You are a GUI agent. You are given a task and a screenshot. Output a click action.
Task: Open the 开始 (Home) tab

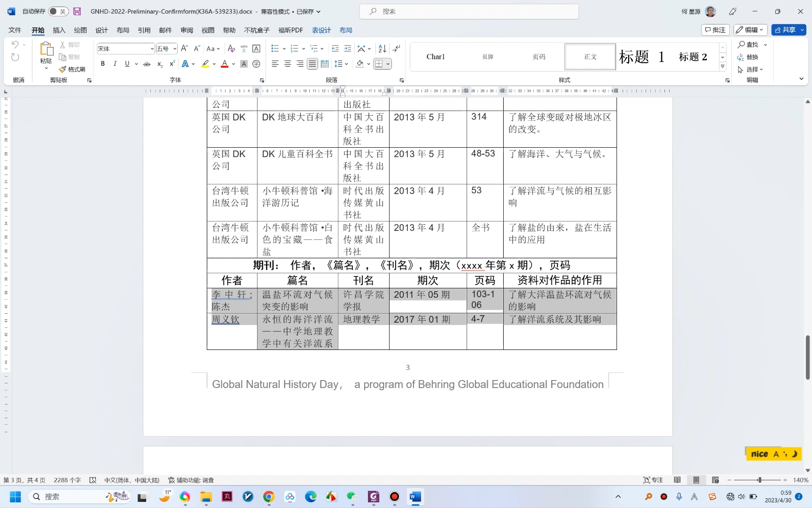point(38,30)
